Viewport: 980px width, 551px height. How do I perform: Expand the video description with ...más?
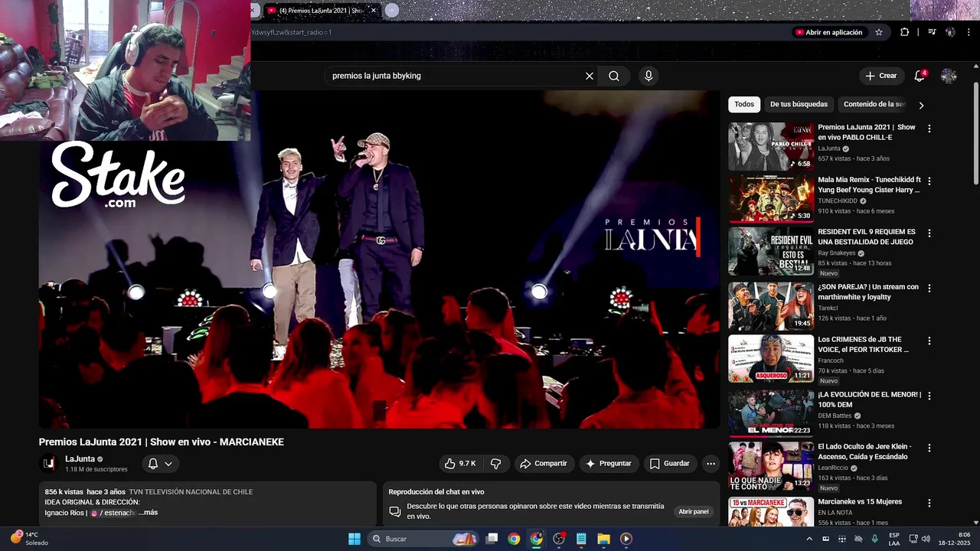149,513
